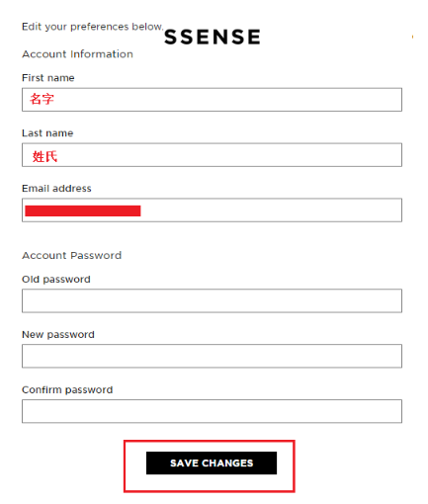Select the Last name text box
Viewport: 428px width, 504px height.
coord(212,155)
